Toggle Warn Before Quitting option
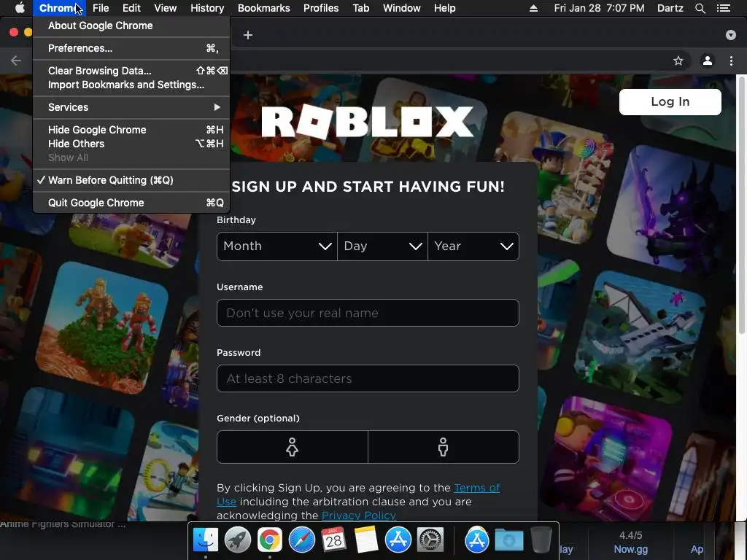 point(131,180)
